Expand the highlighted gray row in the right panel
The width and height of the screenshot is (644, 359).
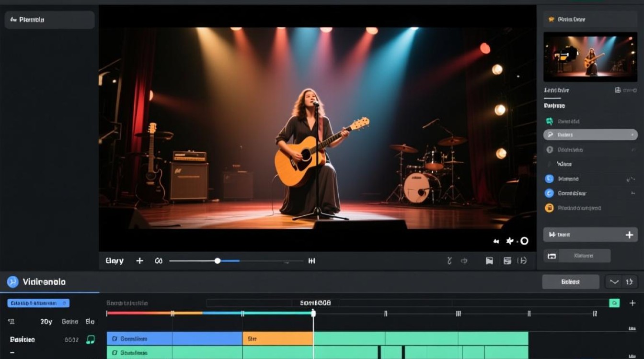[x=590, y=135]
